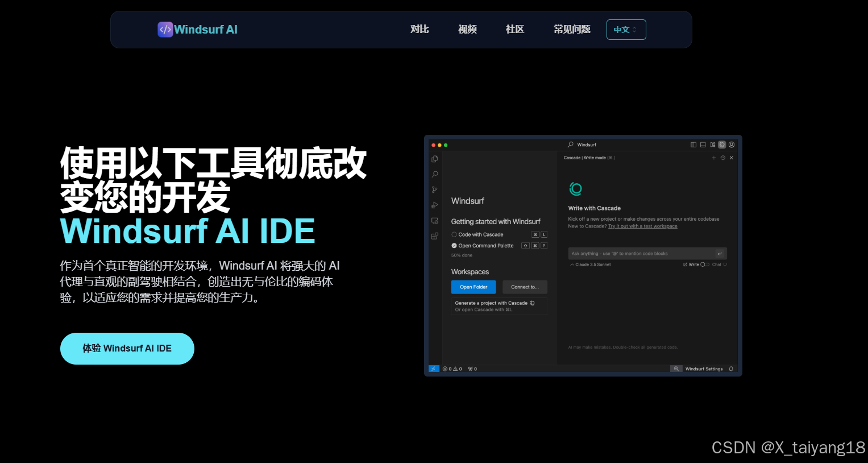
Task: Open errors and warnings count in status bar
Action: 452,369
